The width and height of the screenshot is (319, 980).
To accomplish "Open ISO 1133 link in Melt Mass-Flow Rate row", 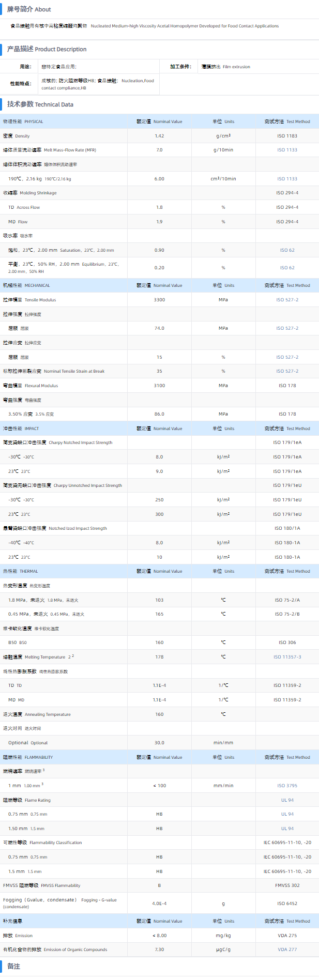I will click(x=287, y=150).
